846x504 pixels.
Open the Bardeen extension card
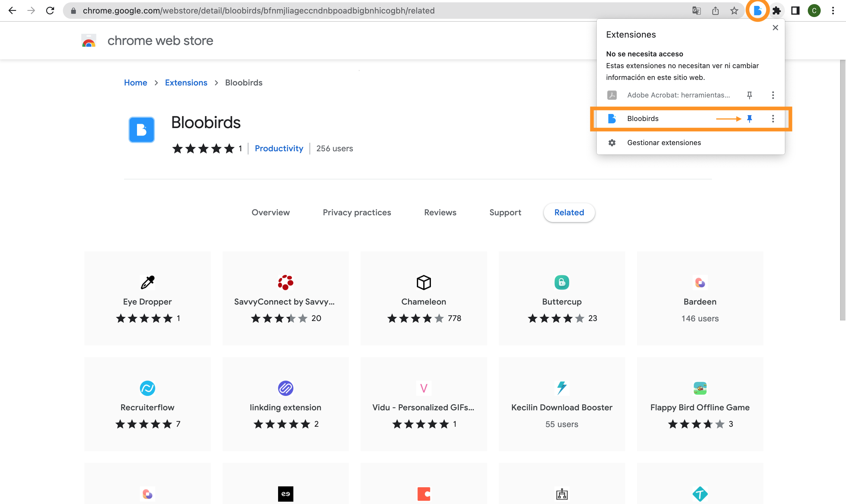[x=700, y=298]
